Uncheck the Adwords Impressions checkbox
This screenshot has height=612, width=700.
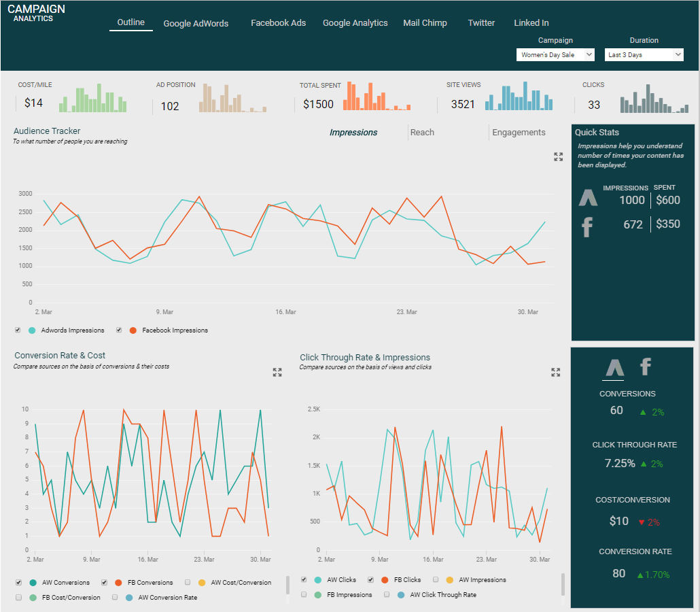[18, 330]
